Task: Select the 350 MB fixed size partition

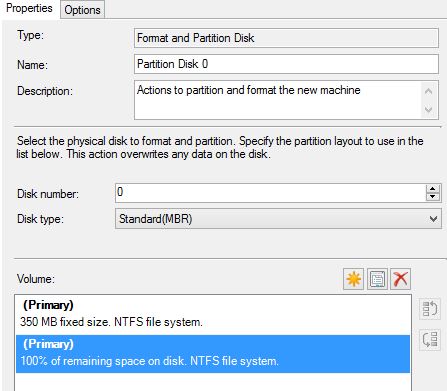Action: pos(213,314)
